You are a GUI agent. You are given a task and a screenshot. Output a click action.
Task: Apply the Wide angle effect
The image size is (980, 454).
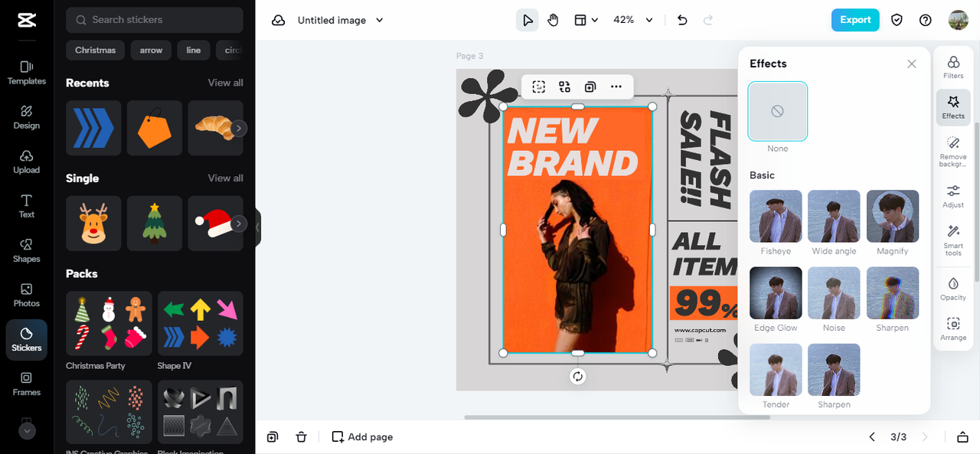click(835, 217)
